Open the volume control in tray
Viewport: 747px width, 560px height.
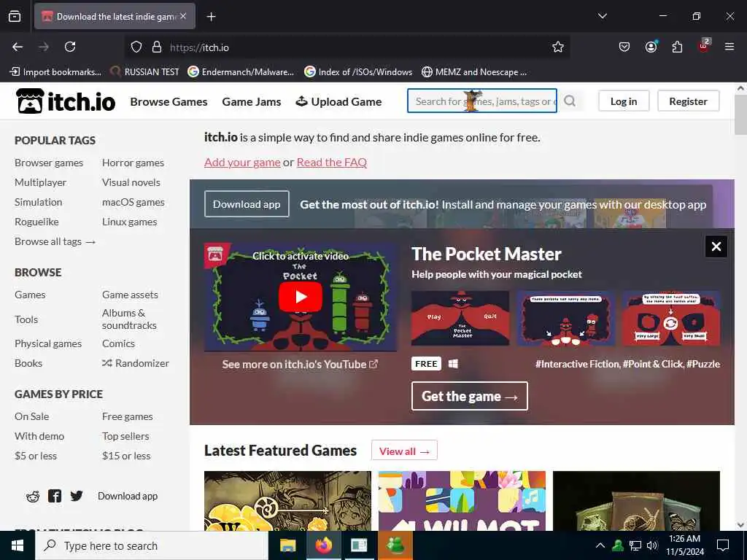click(652, 545)
